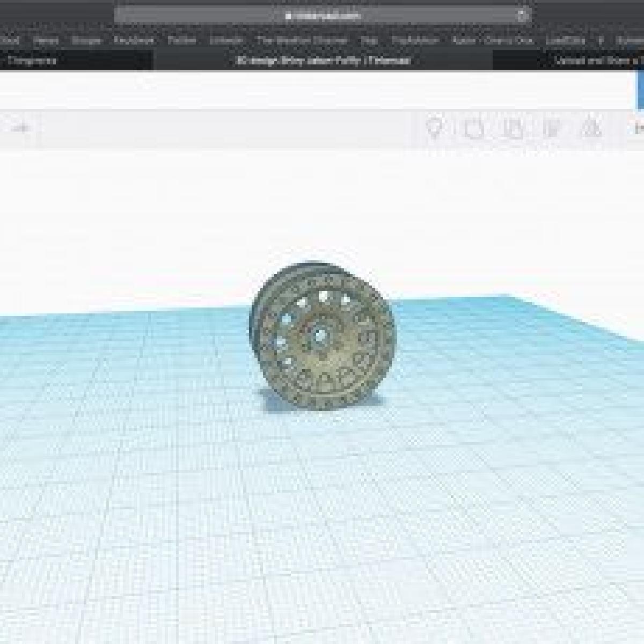This screenshot has height=644, width=644.
Task: Click the blue button at the top right
Action: pyautogui.click(x=640, y=90)
